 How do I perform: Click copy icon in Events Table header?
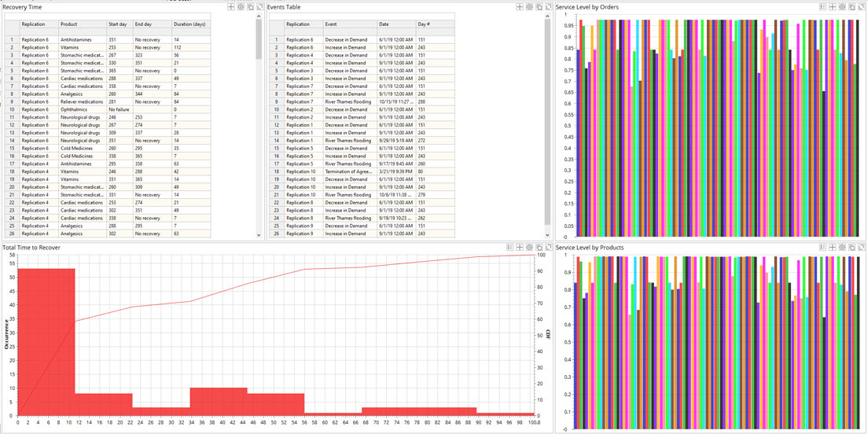539,6
